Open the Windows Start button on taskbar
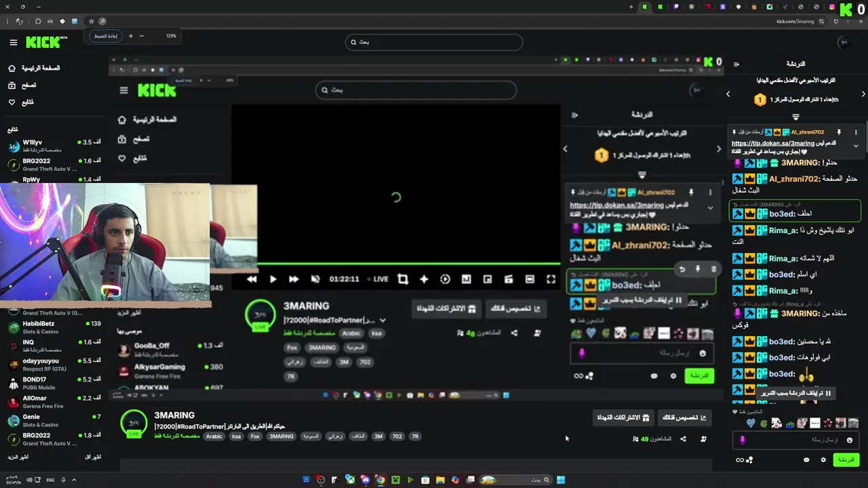Viewport: 868px width, 488px height. click(x=561, y=480)
